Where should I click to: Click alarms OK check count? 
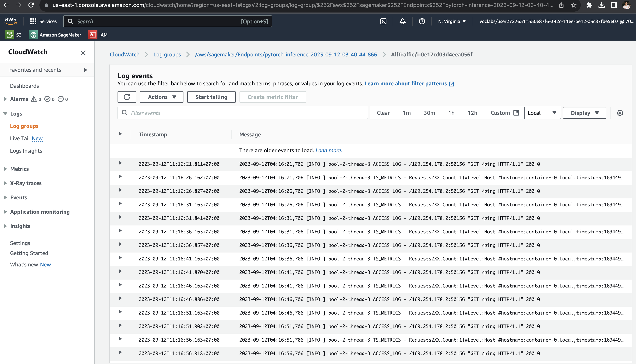tap(49, 99)
